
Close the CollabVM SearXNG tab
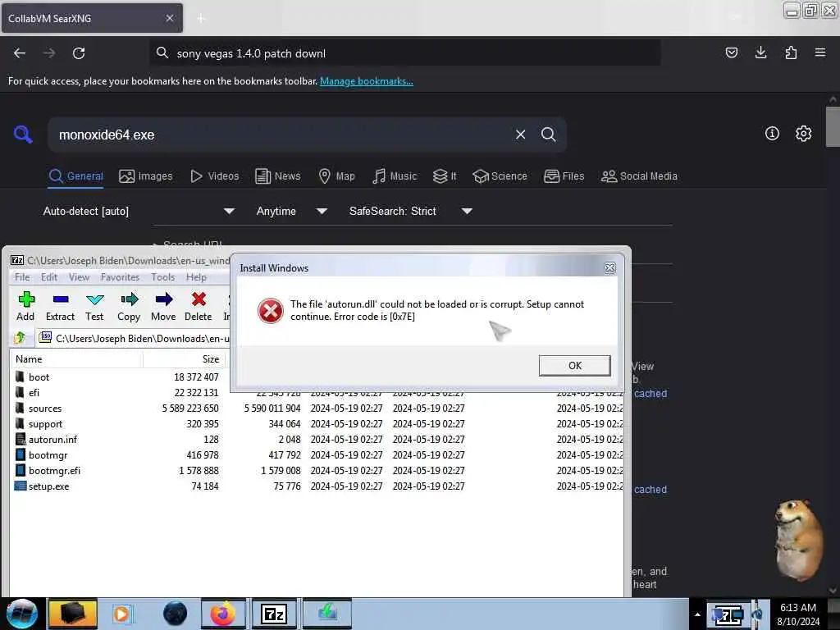pos(169,18)
